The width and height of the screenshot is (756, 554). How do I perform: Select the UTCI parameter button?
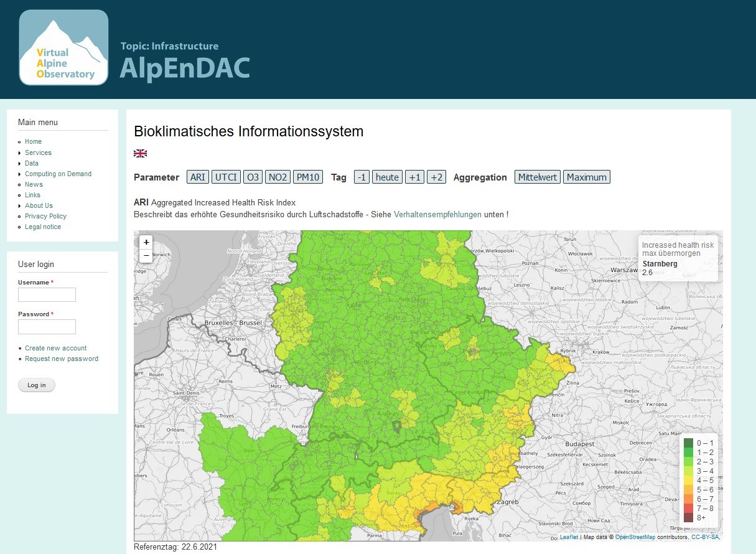tap(226, 177)
